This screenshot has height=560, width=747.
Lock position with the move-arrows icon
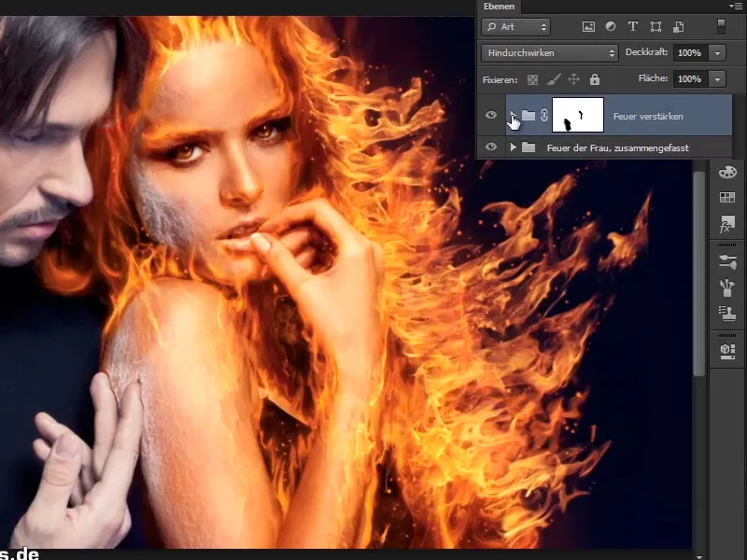point(573,79)
